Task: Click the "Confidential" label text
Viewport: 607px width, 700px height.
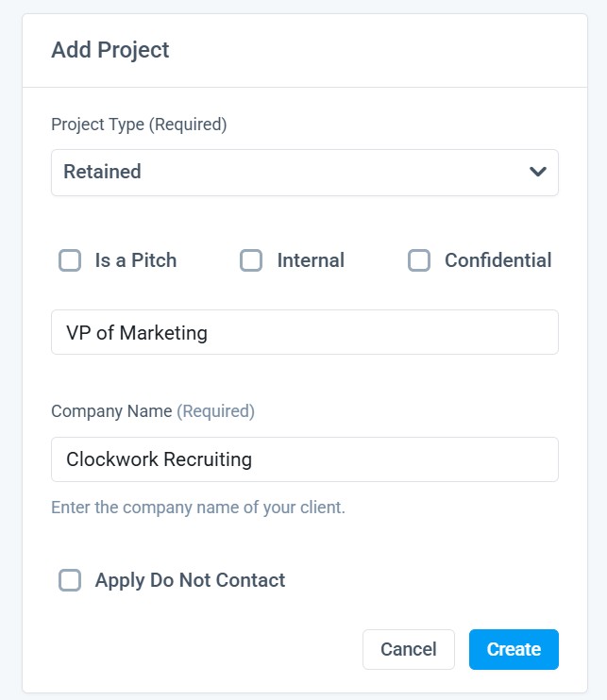Action: pos(498,260)
